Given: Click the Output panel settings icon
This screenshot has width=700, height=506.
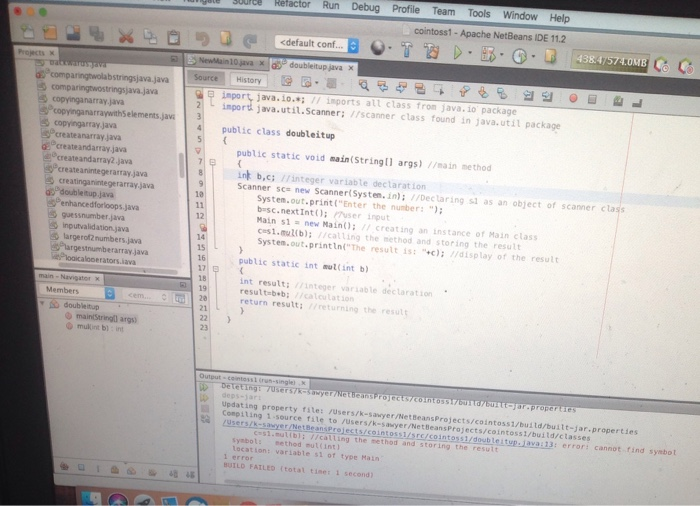Looking at the screenshot, I should tap(206, 419).
